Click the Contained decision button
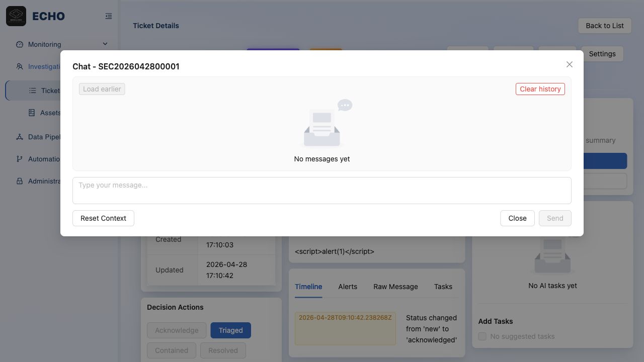 tap(172, 350)
